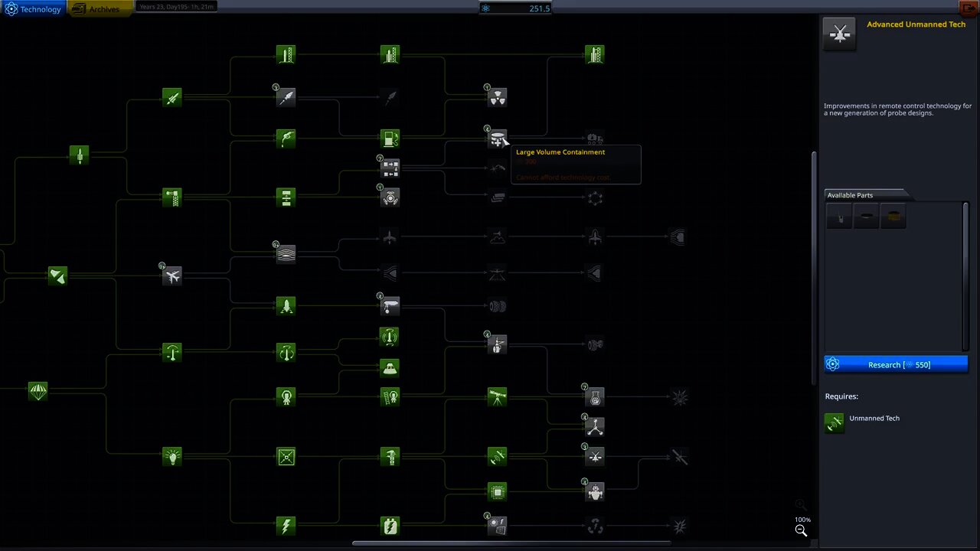Screen dimensions: 980x551
Task: Select the Flight Control node with arc arrows
Action: point(172,352)
